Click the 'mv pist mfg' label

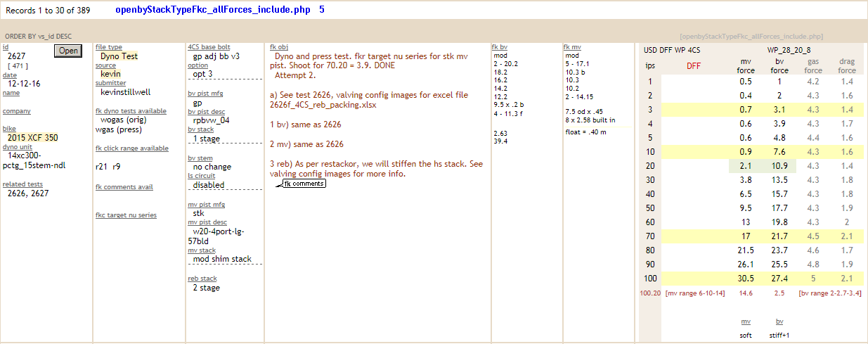[x=206, y=204]
